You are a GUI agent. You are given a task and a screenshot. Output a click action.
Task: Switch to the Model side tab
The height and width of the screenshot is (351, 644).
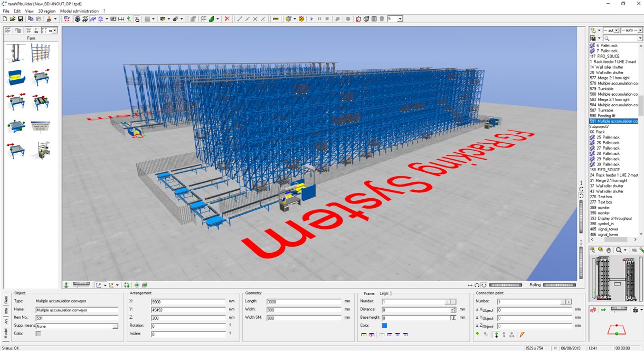6,334
